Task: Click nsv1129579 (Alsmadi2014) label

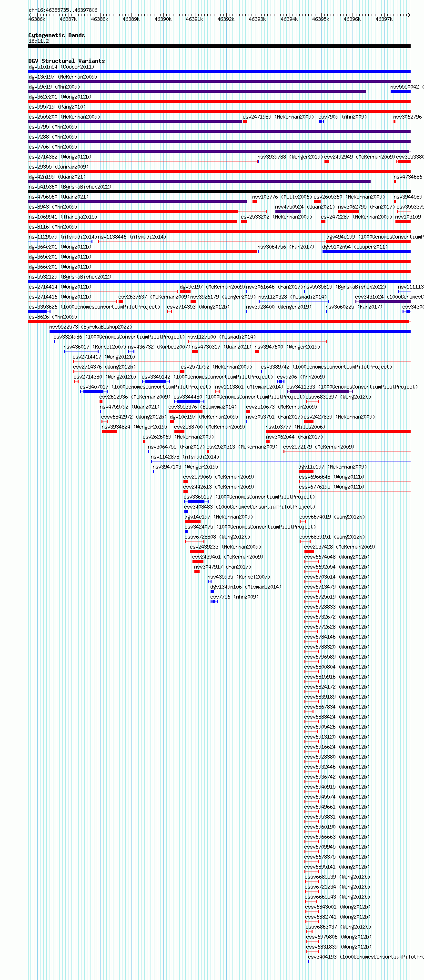Action: point(63,237)
